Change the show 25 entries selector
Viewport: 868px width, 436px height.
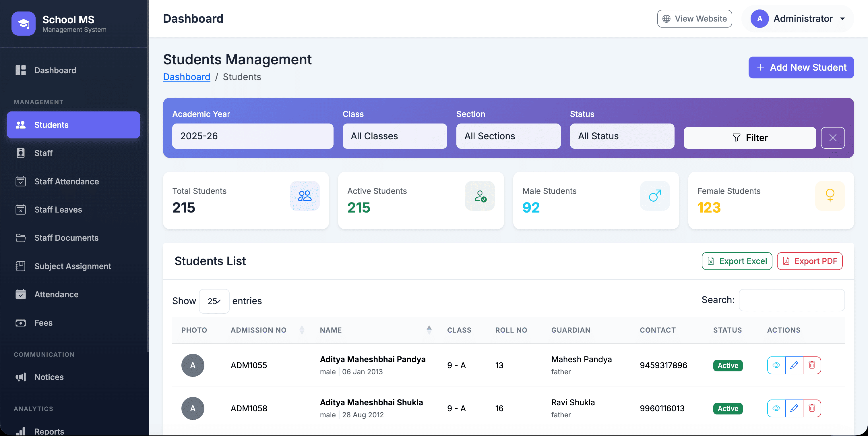coord(214,301)
